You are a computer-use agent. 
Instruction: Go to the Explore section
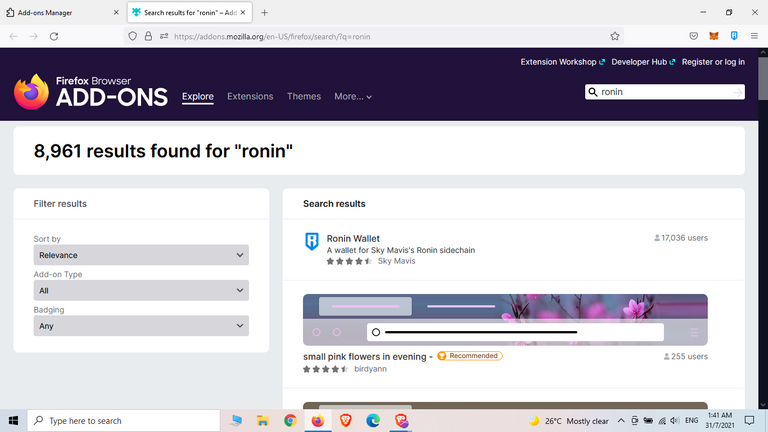(x=198, y=96)
